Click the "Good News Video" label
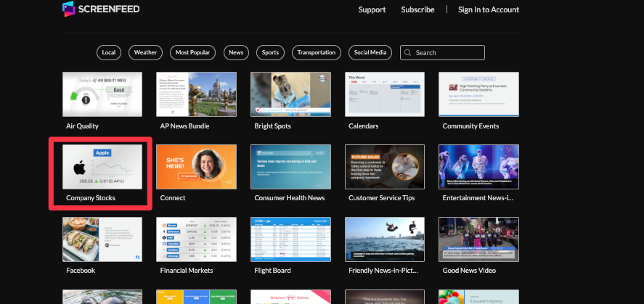Viewport: 644px width, 304px height. click(x=469, y=271)
